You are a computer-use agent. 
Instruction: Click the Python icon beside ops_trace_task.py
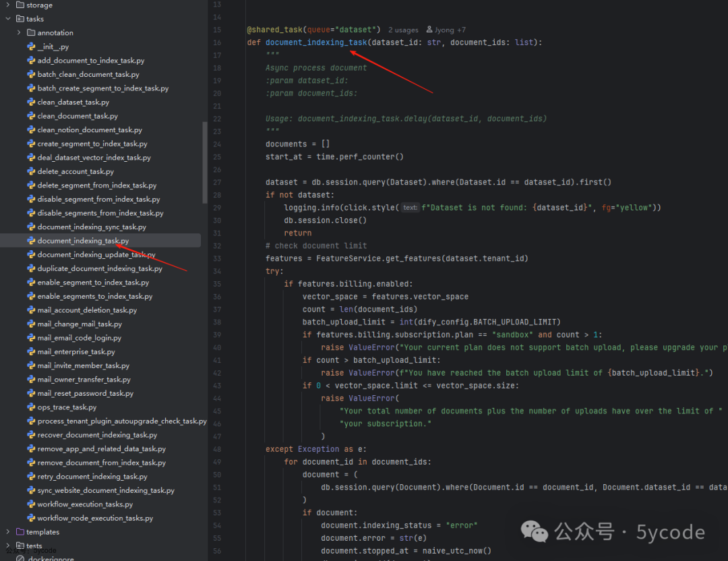pyautogui.click(x=31, y=407)
